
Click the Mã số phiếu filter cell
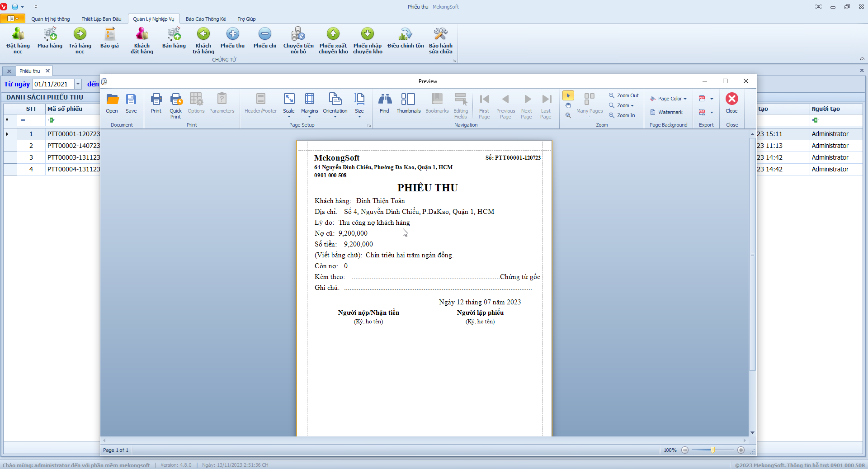[72, 120]
